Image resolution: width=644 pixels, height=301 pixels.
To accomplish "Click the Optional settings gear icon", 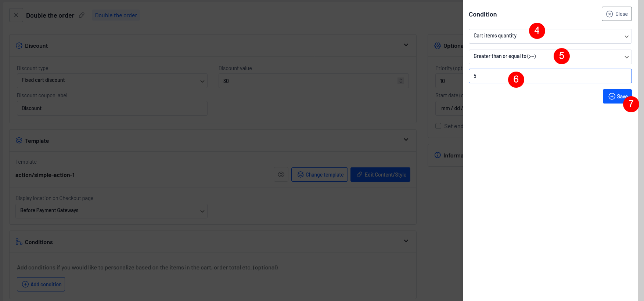I will coord(438,46).
